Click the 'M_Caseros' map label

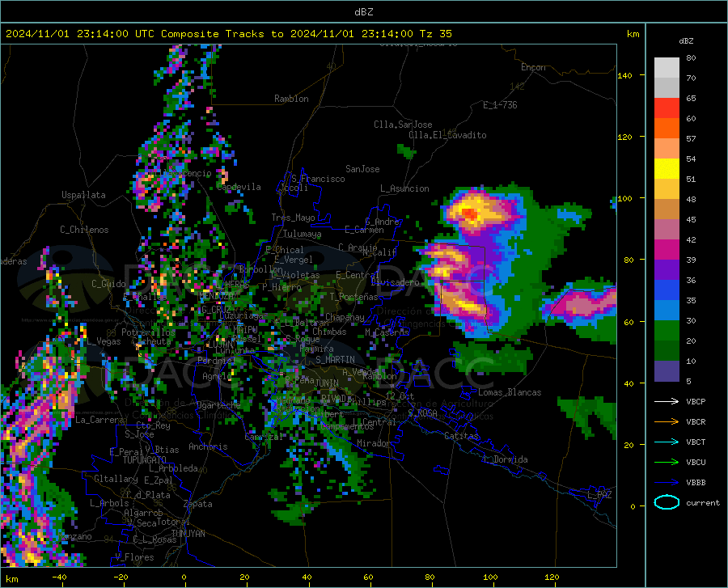[387, 332]
